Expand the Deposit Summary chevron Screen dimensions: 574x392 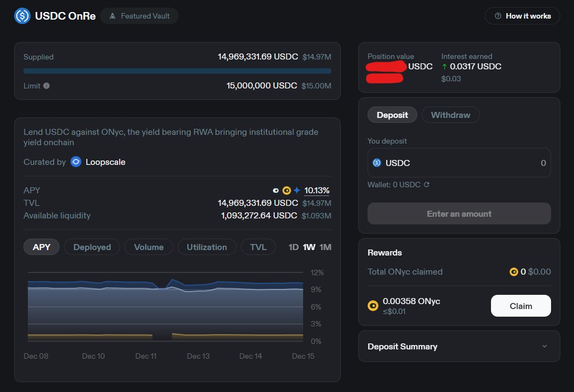tap(545, 346)
